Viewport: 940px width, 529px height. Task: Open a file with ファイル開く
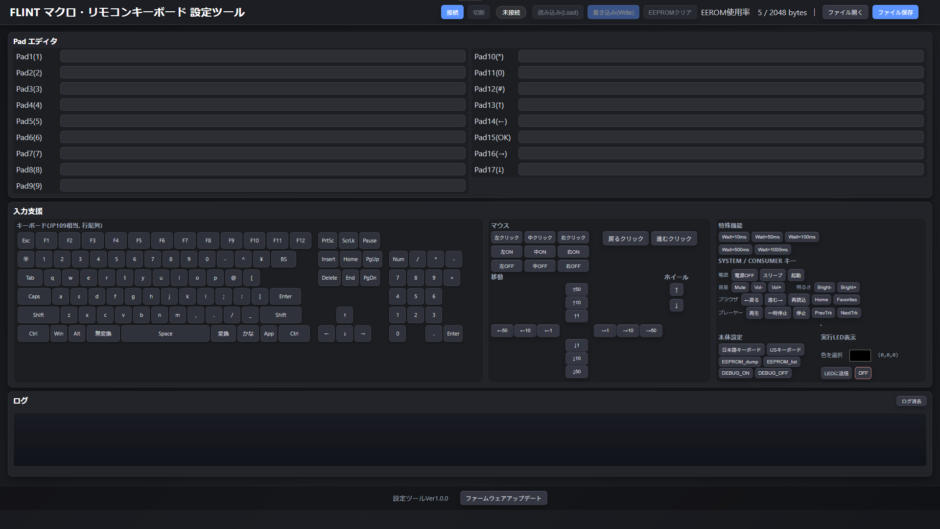pos(844,12)
